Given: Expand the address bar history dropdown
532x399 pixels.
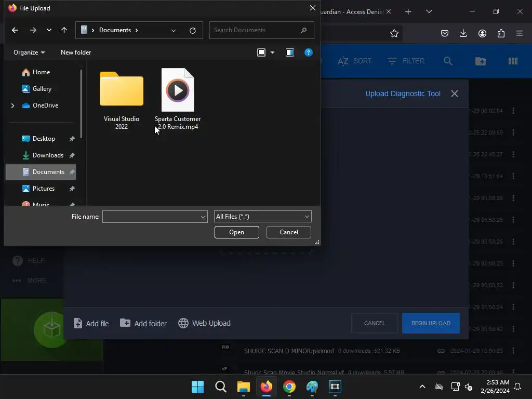Looking at the screenshot, I should point(174,31).
